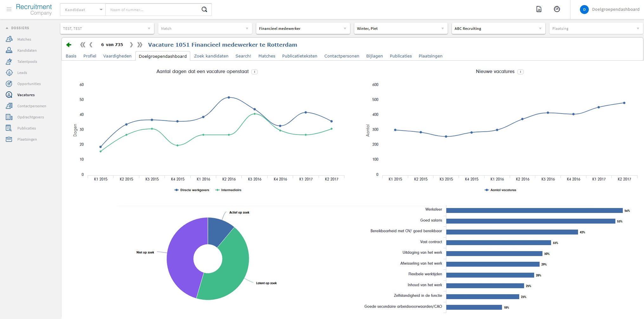Go to next vacancy with right chevron

[131, 45]
